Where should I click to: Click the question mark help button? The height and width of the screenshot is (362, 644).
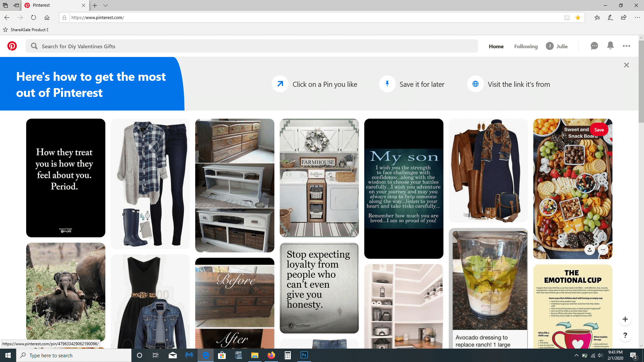pyautogui.click(x=625, y=335)
